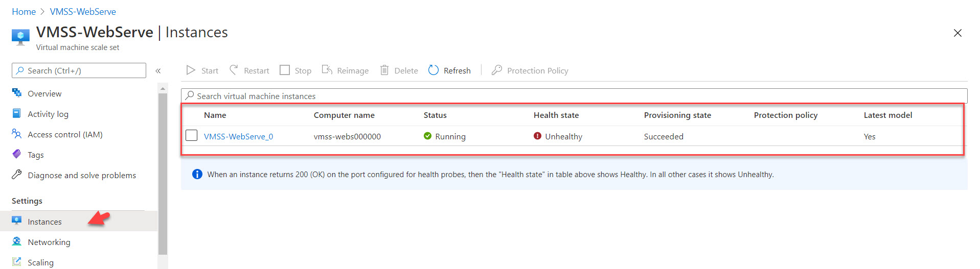
Task: Go to Access control (IAM)
Action: pos(65,135)
